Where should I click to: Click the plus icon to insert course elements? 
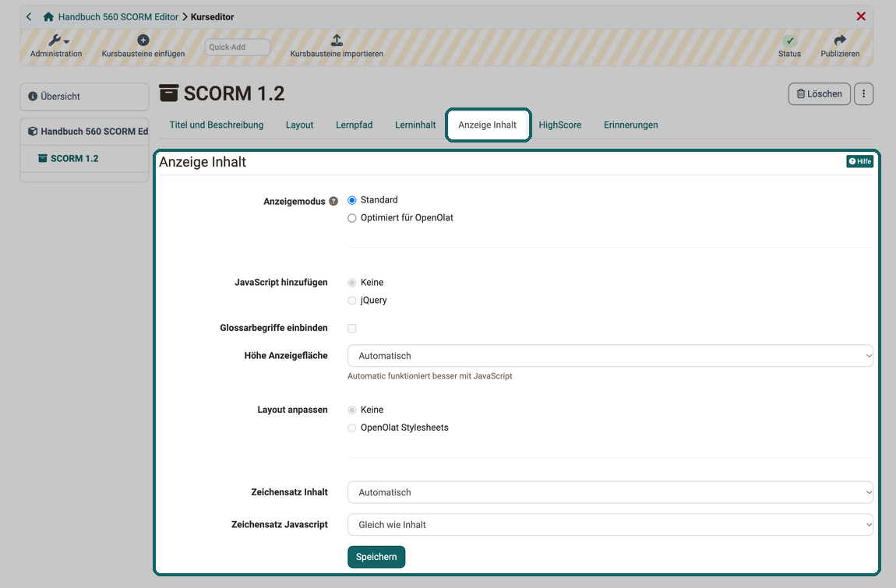click(143, 40)
